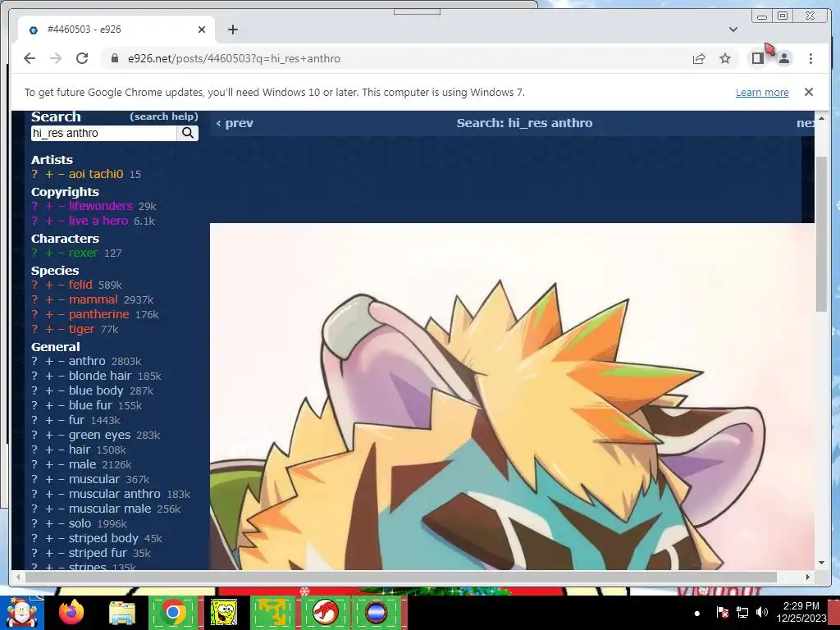
Task: Click the tiger artwork image
Action: (512, 396)
